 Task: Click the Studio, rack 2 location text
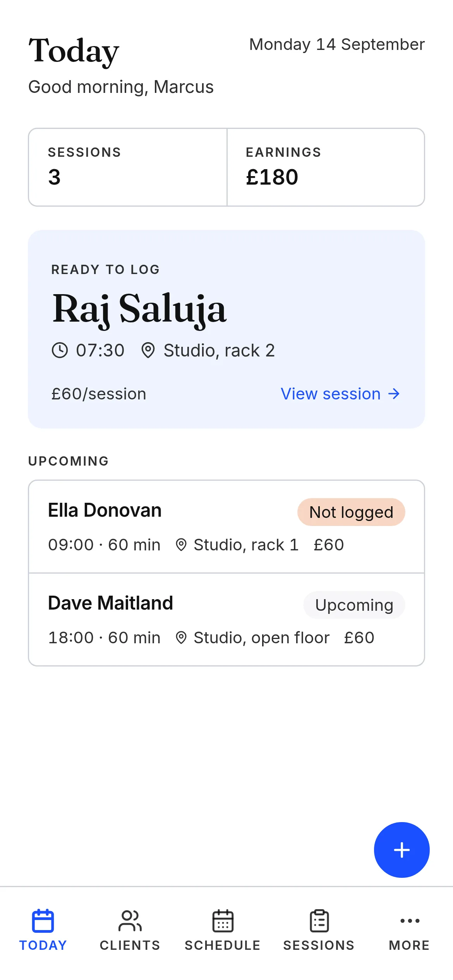tap(219, 350)
